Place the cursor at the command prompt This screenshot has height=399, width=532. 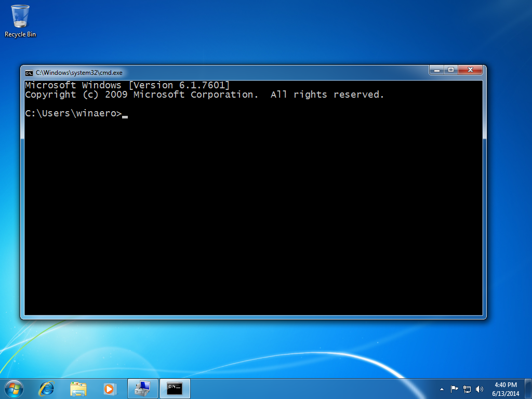tap(125, 113)
